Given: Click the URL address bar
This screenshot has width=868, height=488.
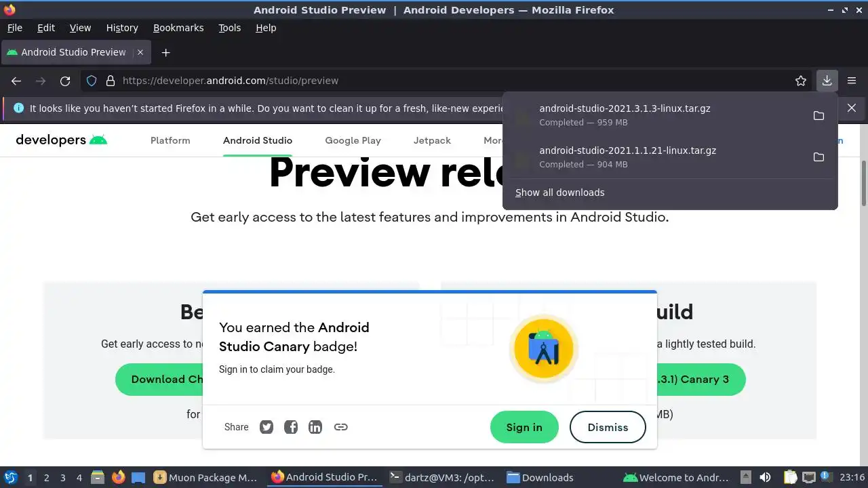Looking at the screenshot, I should tap(448, 81).
